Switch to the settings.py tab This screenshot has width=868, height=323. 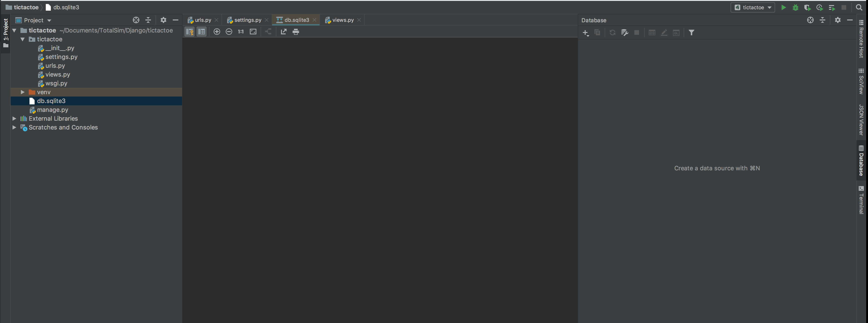click(247, 20)
